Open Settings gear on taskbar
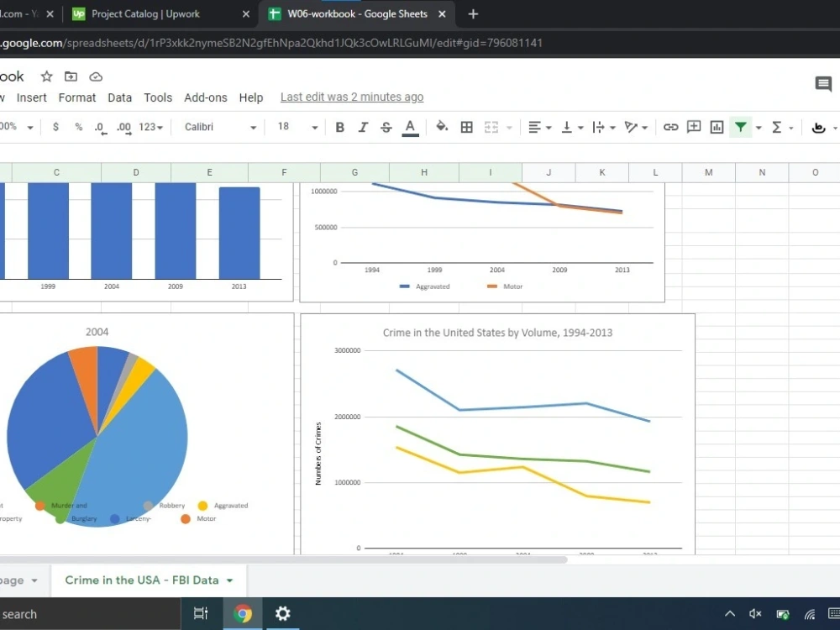The image size is (840, 630). [x=282, y=613]
